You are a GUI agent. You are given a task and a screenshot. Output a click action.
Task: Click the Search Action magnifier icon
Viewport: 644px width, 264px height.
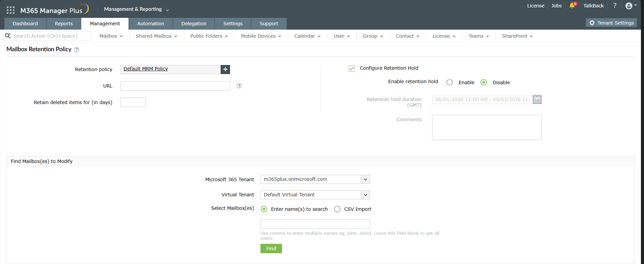pos(8,36)
